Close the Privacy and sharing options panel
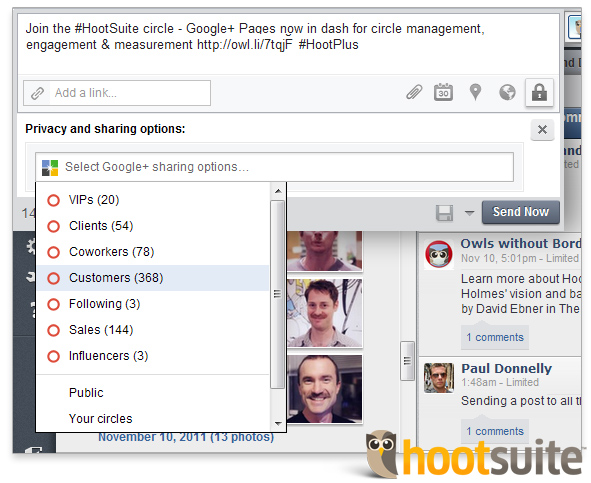 point(542,130)
